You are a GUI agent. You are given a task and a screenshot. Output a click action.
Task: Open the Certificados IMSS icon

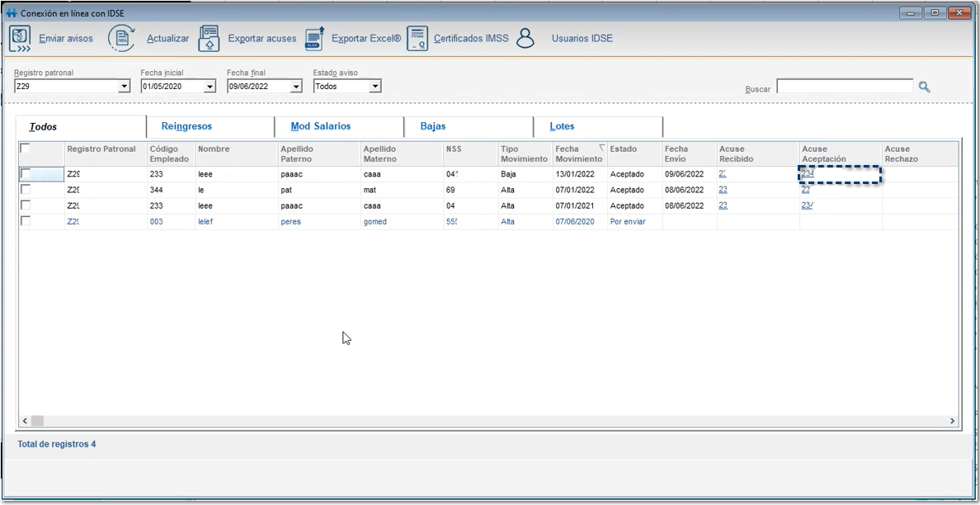coord(417,39)
